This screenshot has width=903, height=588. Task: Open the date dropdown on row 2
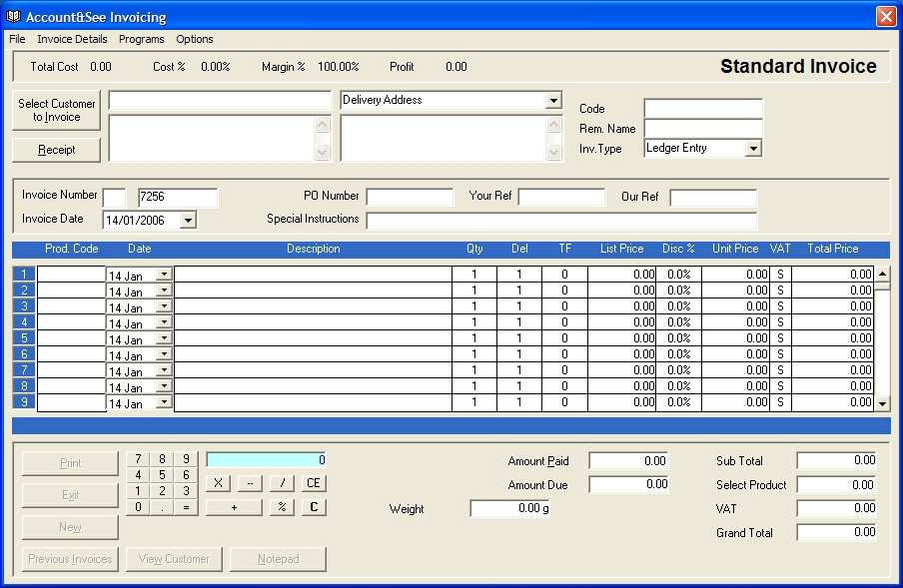[x=164, y=290]
